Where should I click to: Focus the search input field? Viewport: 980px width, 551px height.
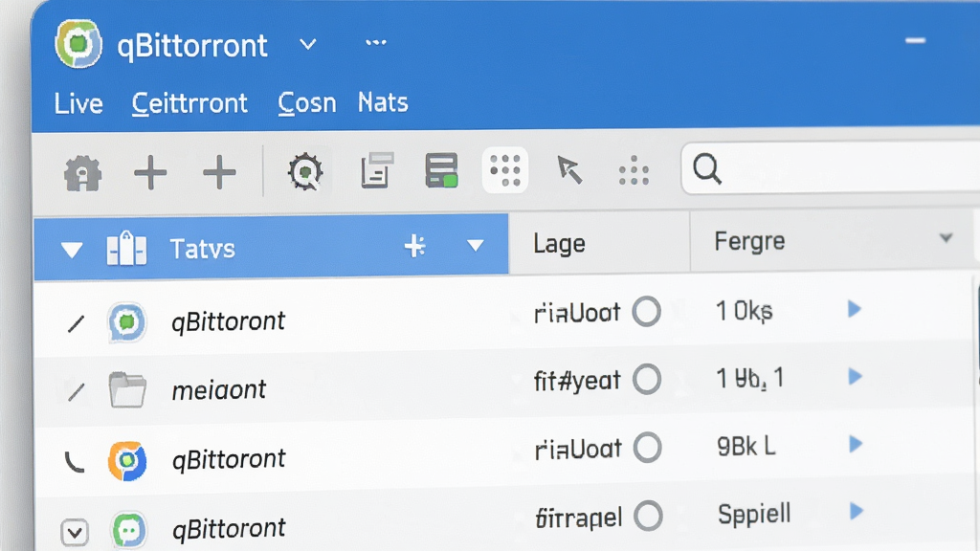click(x=831, y=168)
